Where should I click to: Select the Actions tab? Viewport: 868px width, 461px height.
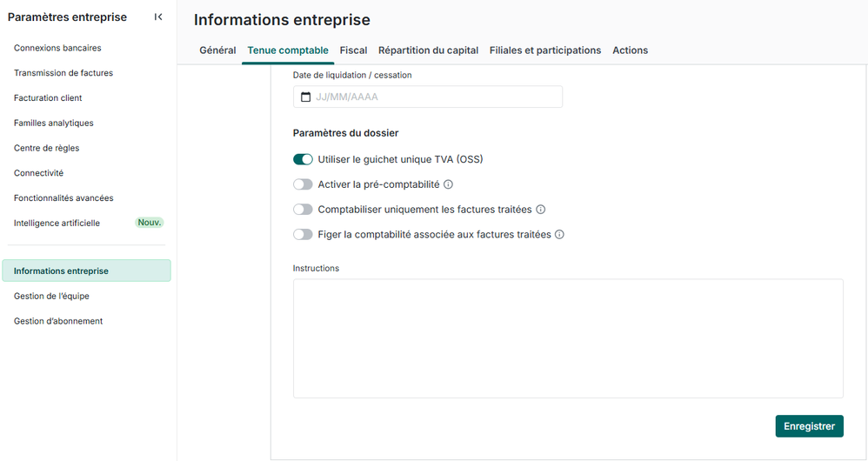pos(630,50)
